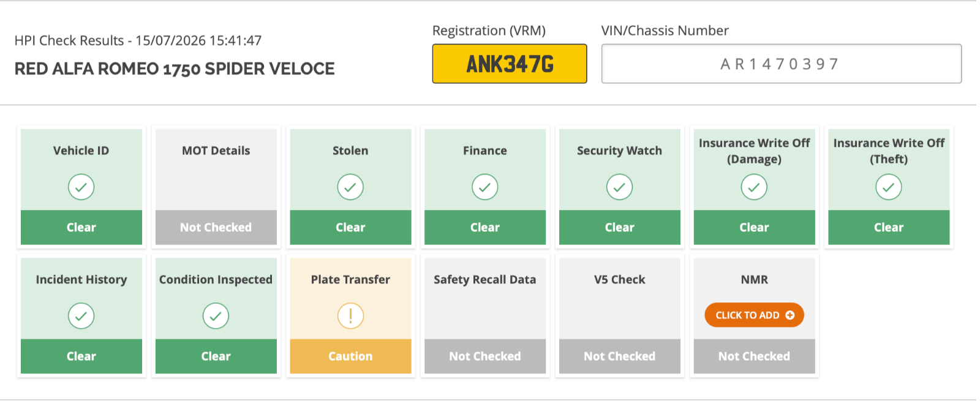Image resolution: width=980 pixels, height=401 pixels.
Task: Open the NMR Not Checked bar
Action: (x=754, y=356)
